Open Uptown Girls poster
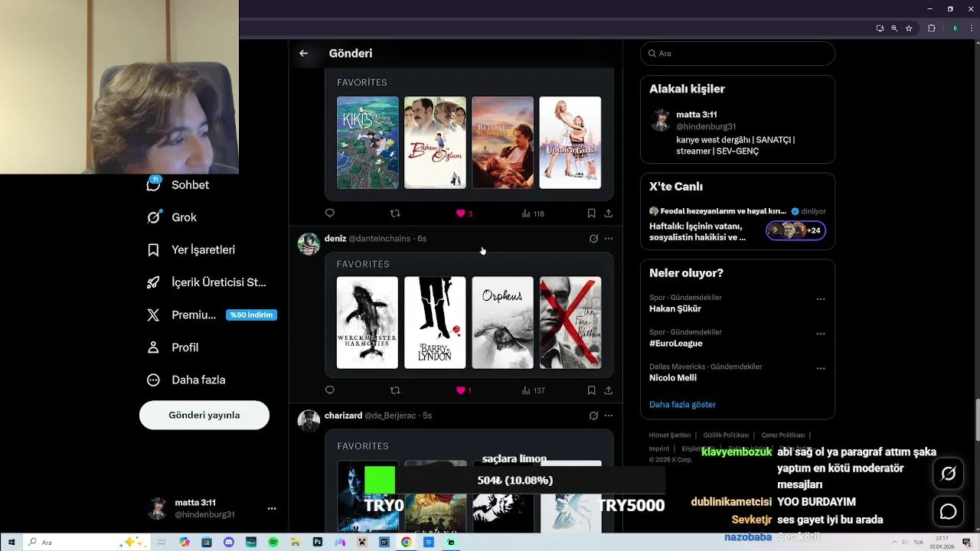Image resolution: width=980 pixels, height=551 pixels. click(570, 142)
